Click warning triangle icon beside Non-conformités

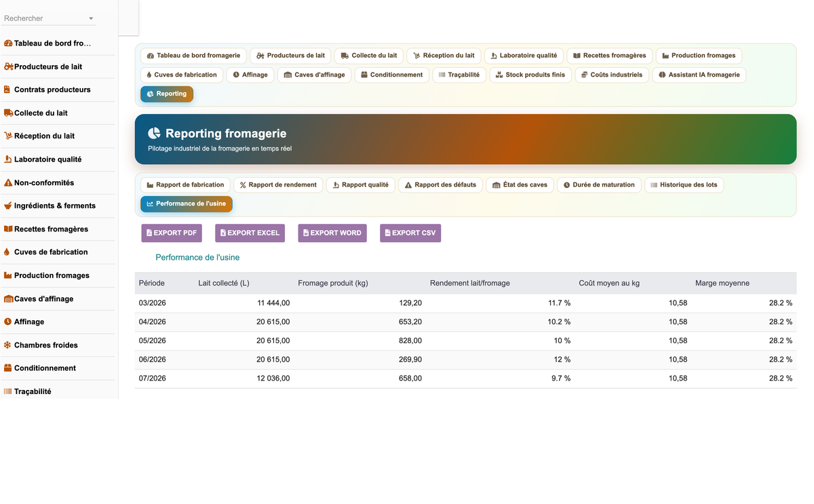(x=8, y=182)
